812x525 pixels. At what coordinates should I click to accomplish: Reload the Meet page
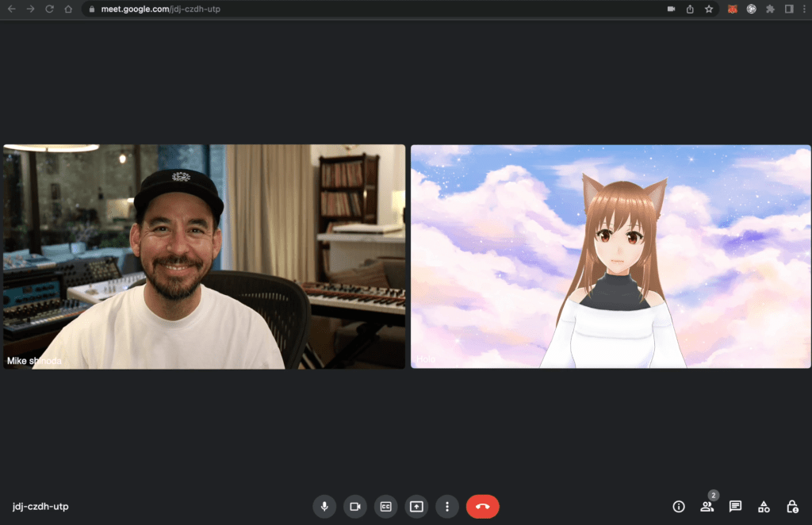[49, 9]
